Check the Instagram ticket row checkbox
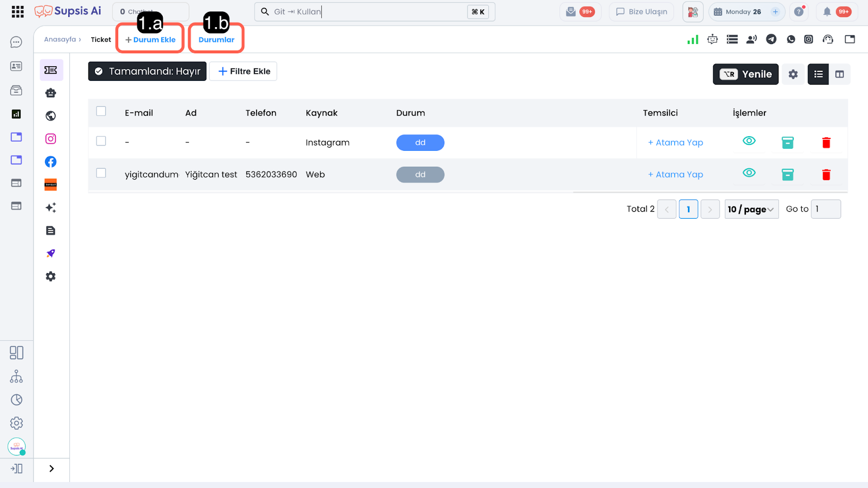 tap(101, 141)
